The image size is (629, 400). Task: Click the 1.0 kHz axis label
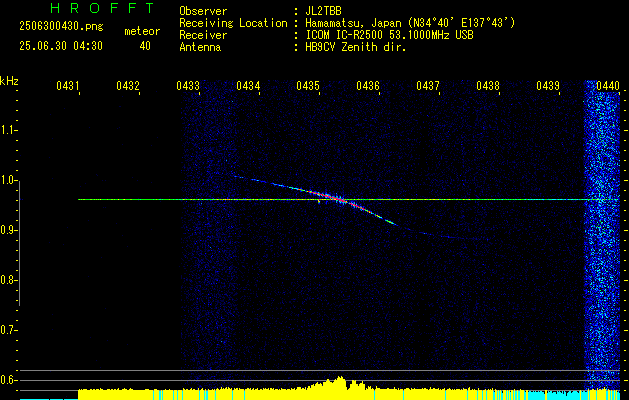(8, 180)
